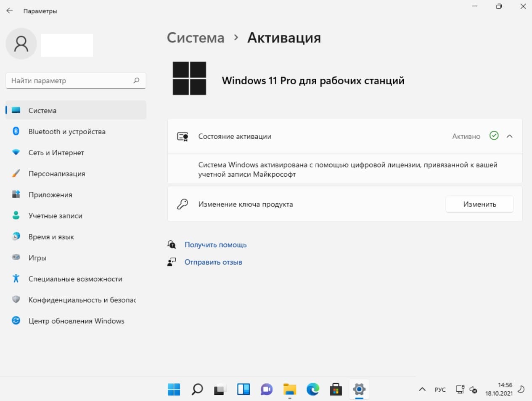Viewport: 532px width, 401px height.
Task: Click the Settings gear on the taskbar
Action: coord(359,389)
